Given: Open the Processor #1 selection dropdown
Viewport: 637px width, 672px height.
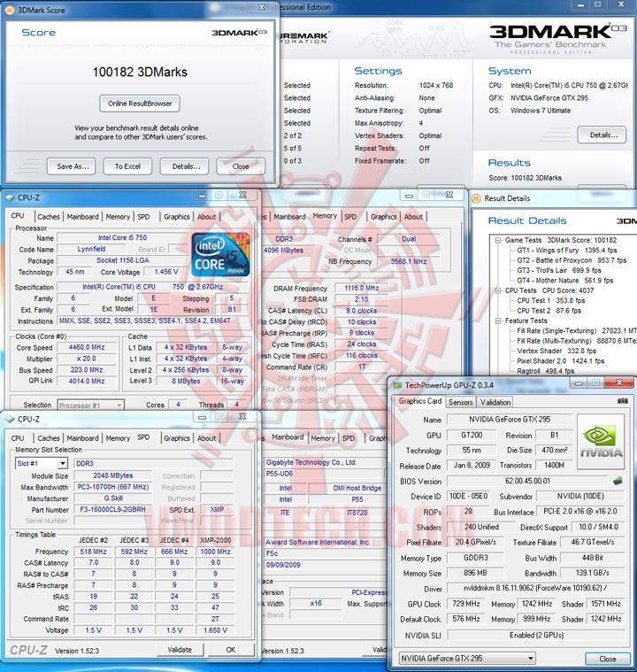Looking at the screenshot, I should (x=91, y=405).
